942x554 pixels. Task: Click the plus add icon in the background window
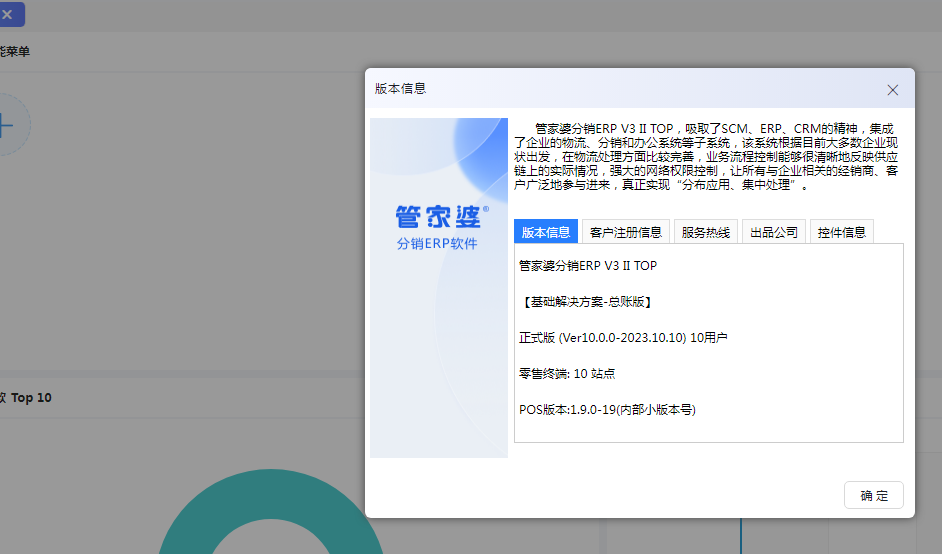pos(6,126)
